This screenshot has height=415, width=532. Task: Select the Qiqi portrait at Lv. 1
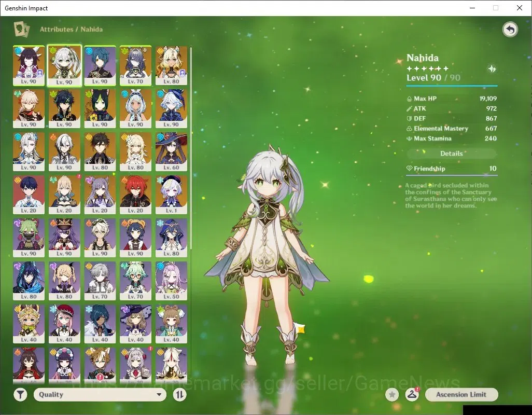point(171,195)
